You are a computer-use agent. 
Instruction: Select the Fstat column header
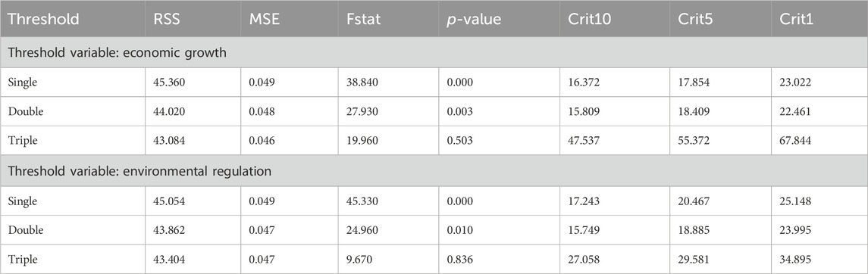(x=362, y=19)
